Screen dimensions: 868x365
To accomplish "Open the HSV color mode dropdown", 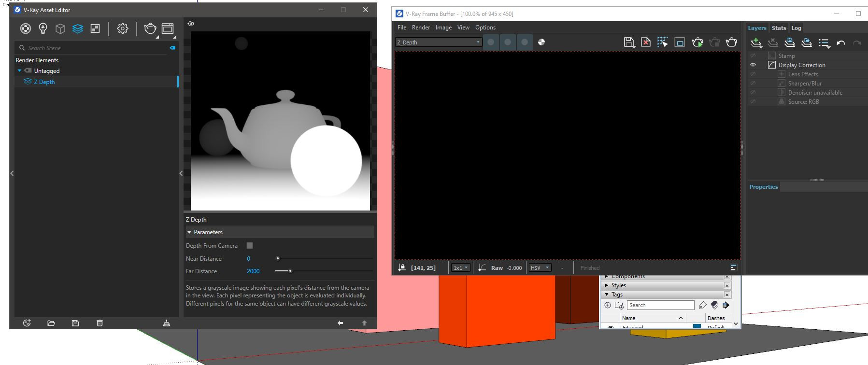I will [540, 268].
